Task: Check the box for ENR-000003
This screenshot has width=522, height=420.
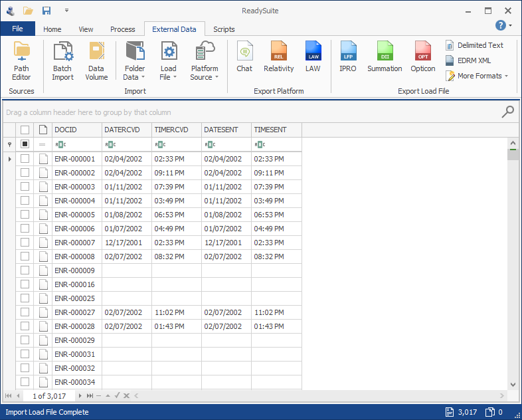Action: [x=25, y=187]
